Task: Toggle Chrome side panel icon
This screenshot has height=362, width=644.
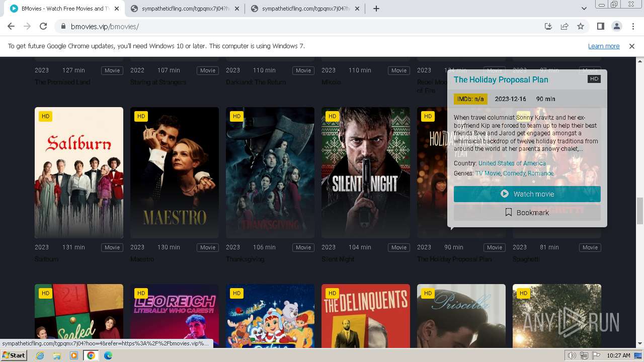Action: point(601,26)
